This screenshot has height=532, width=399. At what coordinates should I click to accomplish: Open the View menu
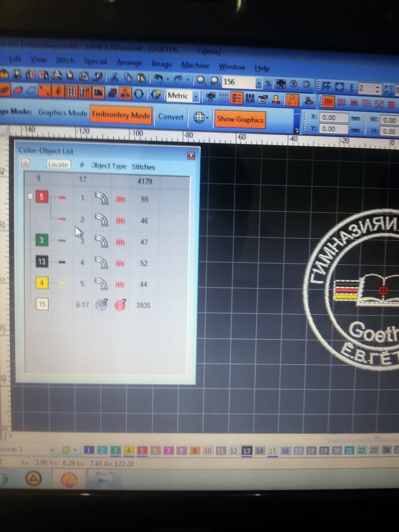(39, 59)
